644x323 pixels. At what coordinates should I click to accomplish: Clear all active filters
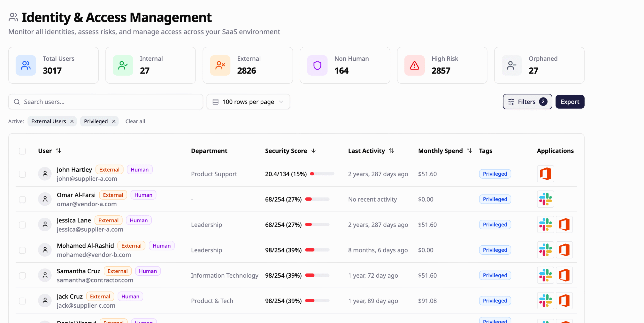(x=135, y=121)
